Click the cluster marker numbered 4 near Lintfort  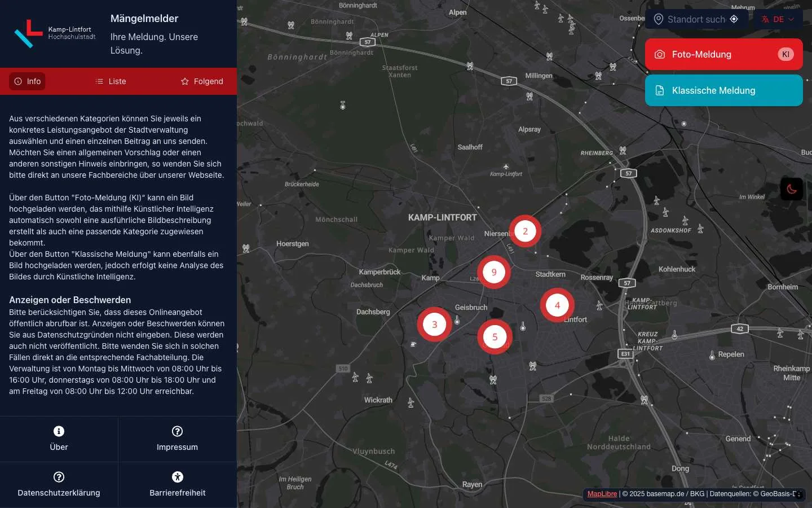[557, 305]
